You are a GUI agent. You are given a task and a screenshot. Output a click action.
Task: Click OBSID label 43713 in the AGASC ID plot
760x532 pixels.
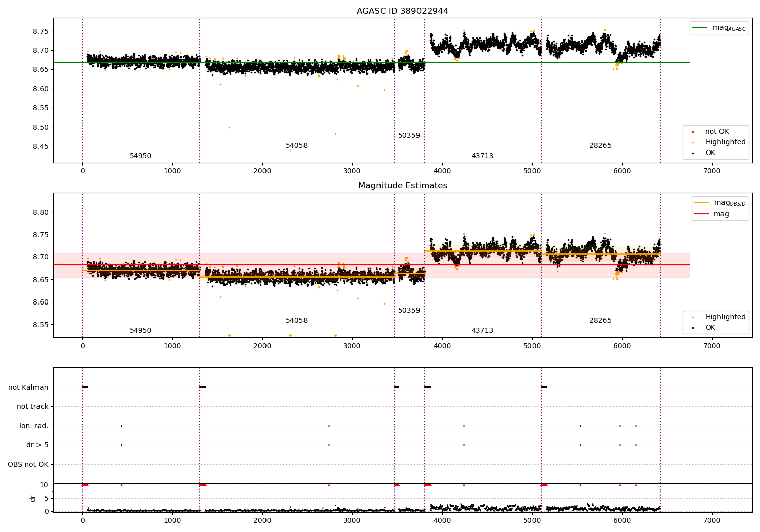pos(482,156)
